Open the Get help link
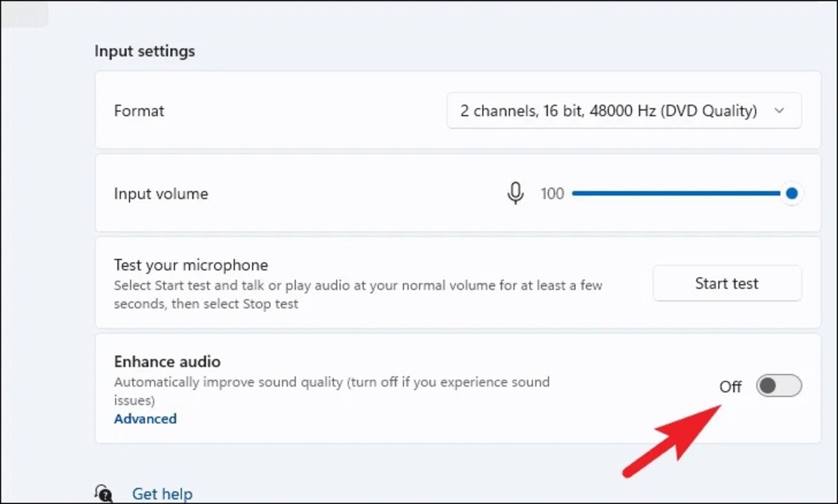 tap(162, 494)
